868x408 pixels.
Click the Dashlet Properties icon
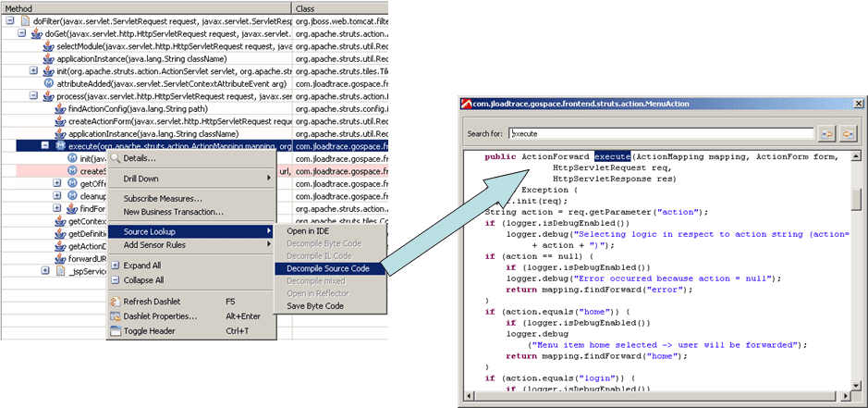[116, 316]
